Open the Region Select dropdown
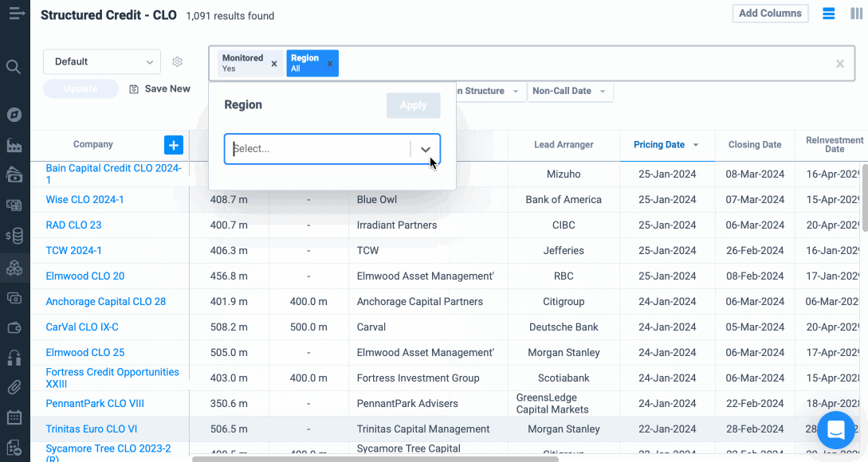 point(426,149)
